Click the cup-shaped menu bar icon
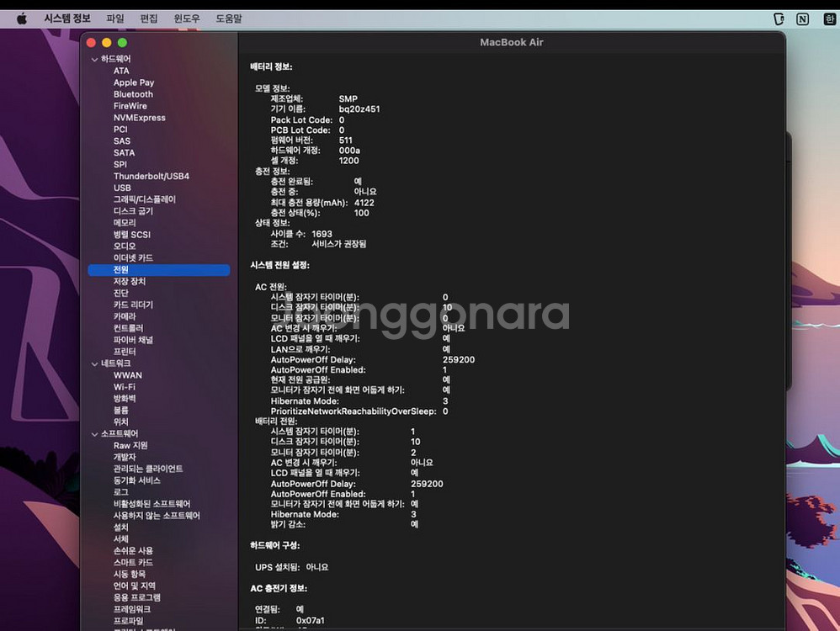 pyautogui.click(x=779, y=19)
